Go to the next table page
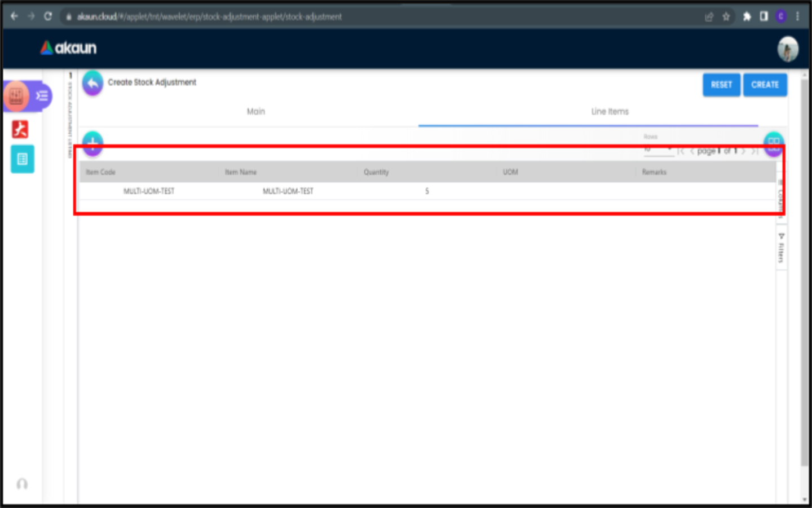This screenshot has height=508, width=812. tap(744, 151)
